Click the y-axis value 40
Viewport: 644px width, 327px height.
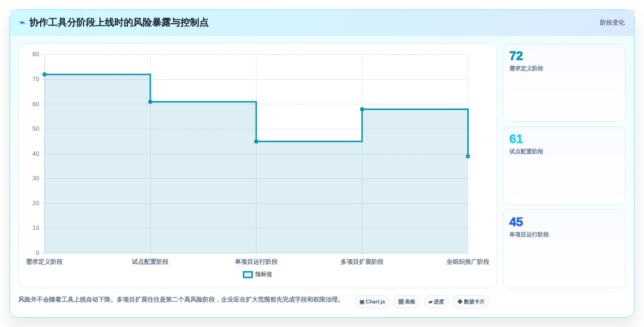[x=36, y=154]
